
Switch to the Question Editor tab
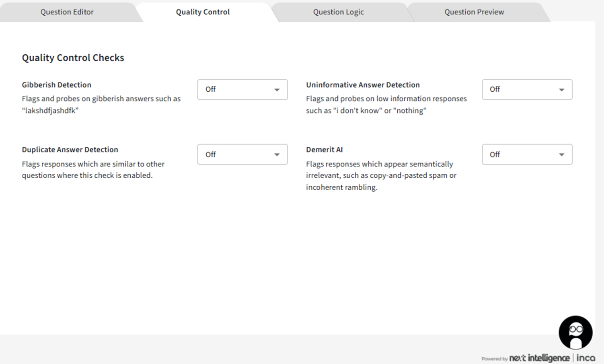click(67, 12)
